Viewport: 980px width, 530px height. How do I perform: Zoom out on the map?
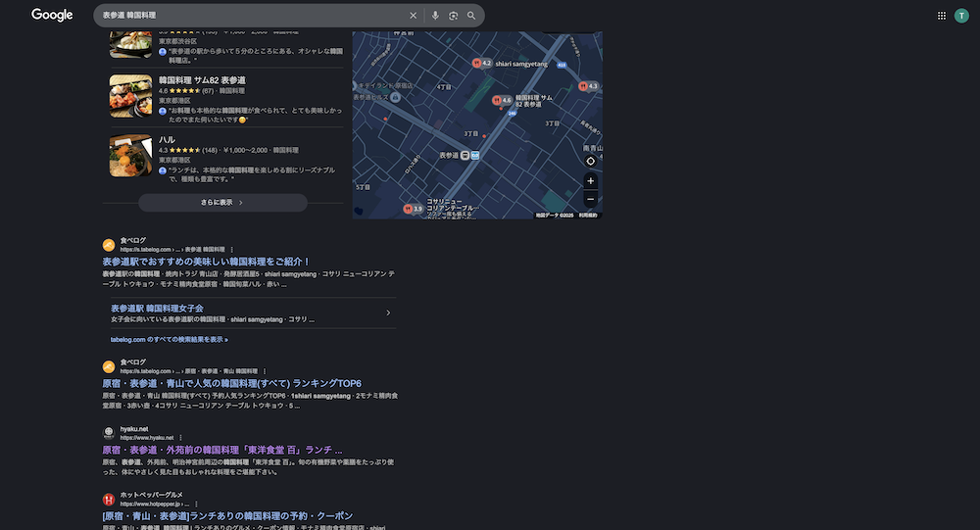point(590,199)
